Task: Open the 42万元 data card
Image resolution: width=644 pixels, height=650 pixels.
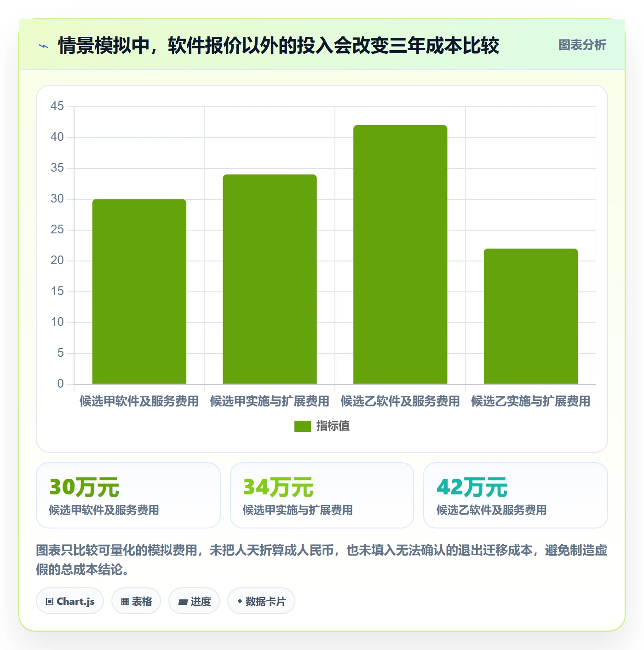Action: [516, 495]
